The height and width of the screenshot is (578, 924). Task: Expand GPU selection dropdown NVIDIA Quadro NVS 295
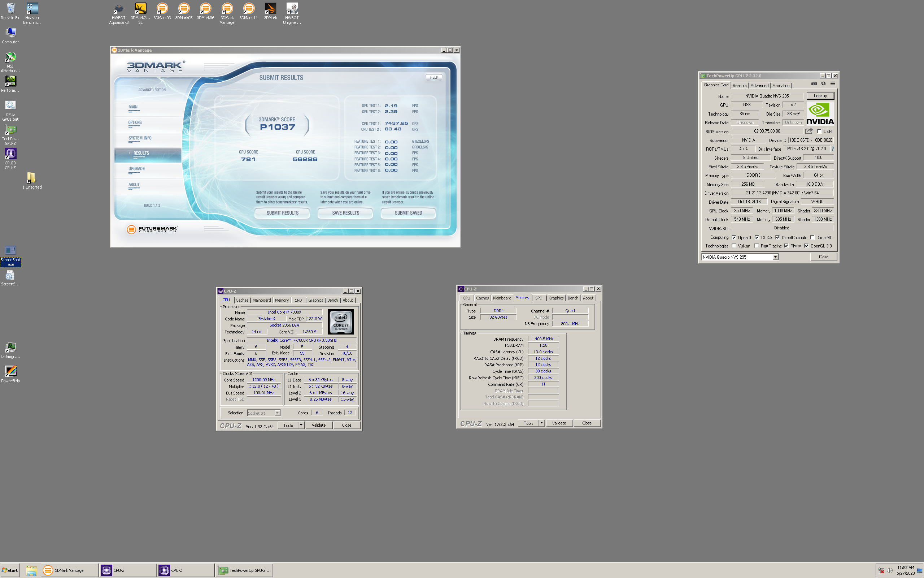click(x=775, y=257)
